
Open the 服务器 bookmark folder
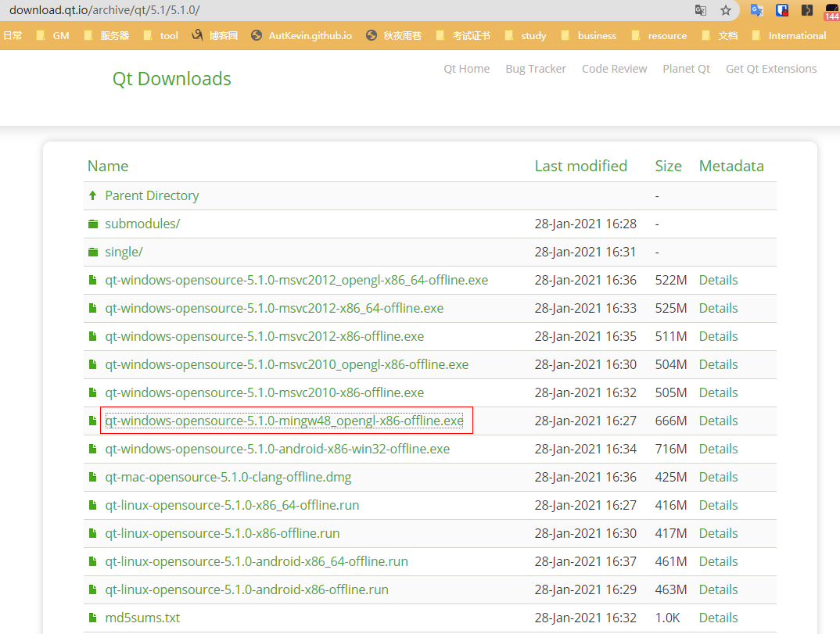[x=106, y=35]
